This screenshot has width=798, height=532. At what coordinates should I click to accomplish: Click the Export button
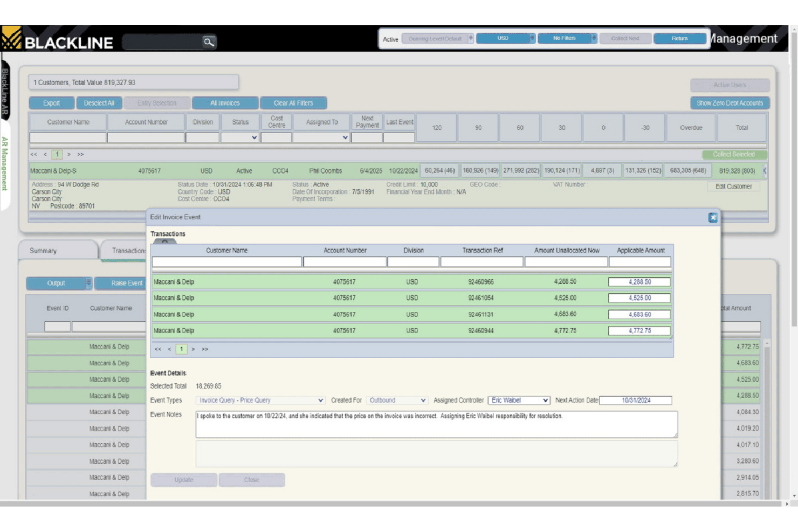click(51, 103)
